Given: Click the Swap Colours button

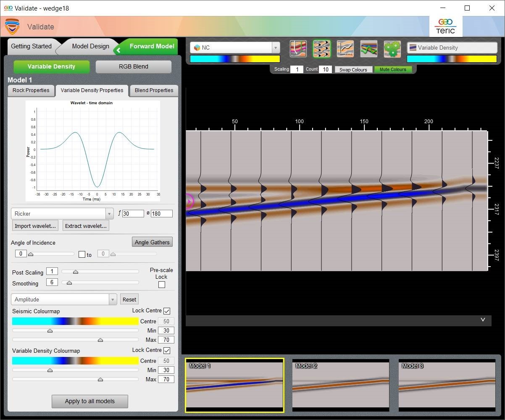Looking at the screenshot, I should click(353, 69).
